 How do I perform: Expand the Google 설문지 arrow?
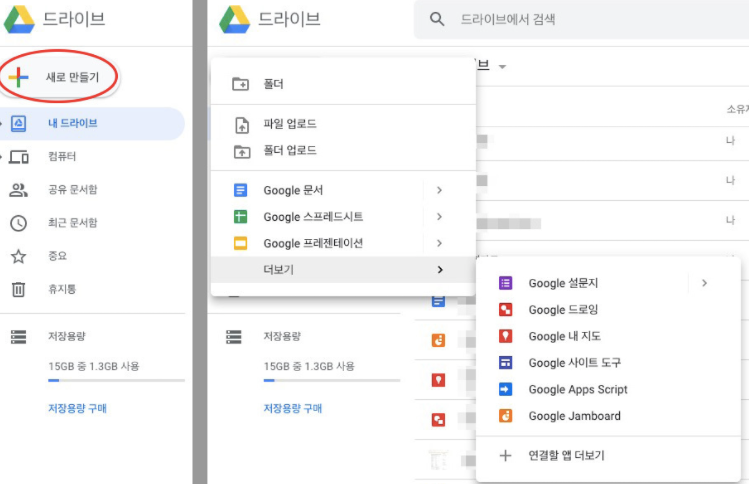705,283
